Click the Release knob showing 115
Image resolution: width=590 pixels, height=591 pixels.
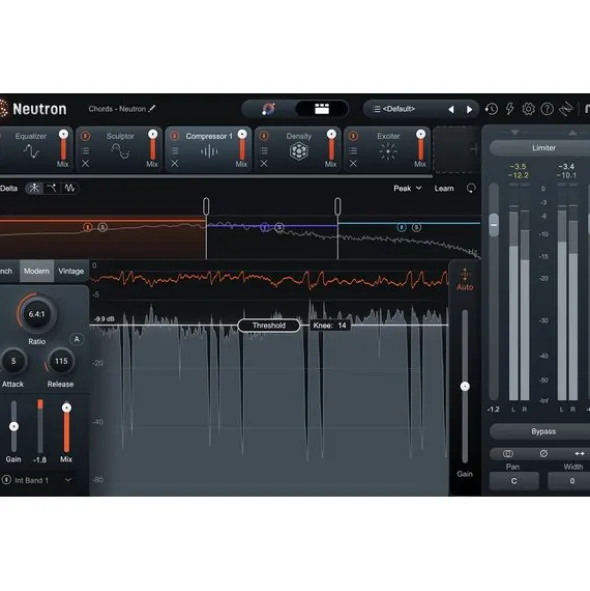click(61, 361)
